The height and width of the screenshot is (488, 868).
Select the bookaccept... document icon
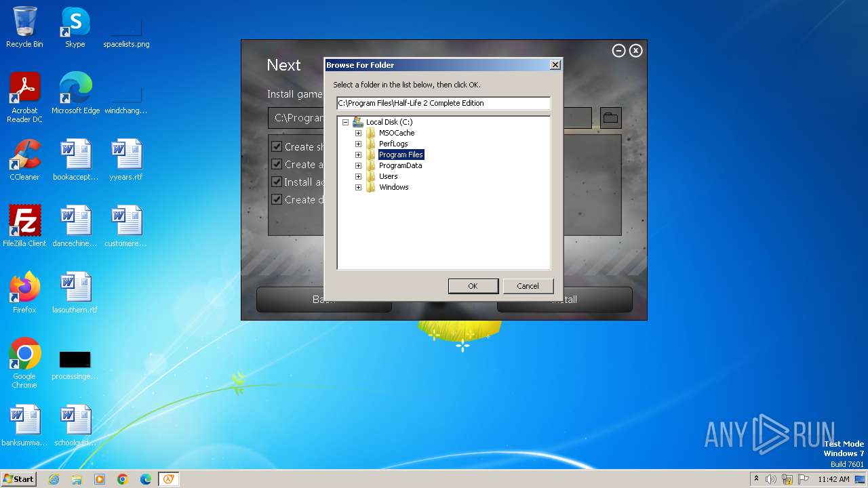pos(75,160)
